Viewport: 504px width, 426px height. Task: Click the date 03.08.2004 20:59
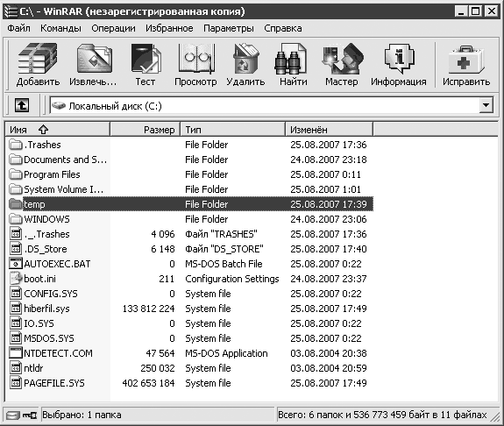tap(329, 368)
